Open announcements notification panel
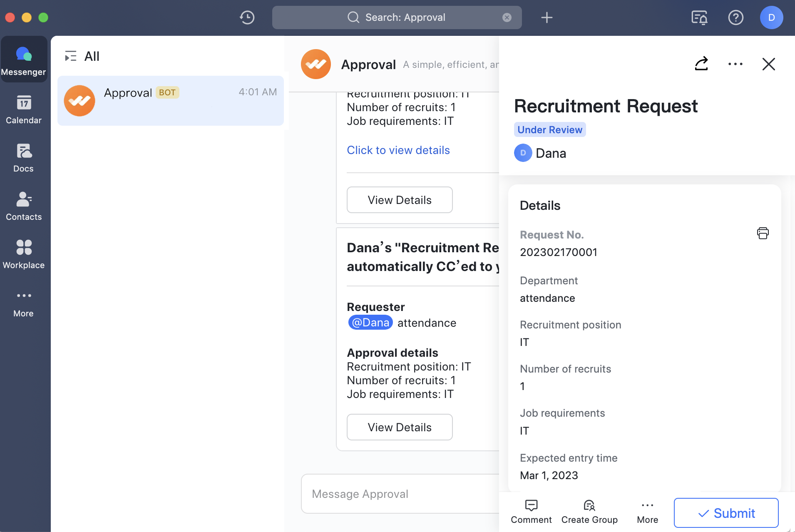 point(698,17)
